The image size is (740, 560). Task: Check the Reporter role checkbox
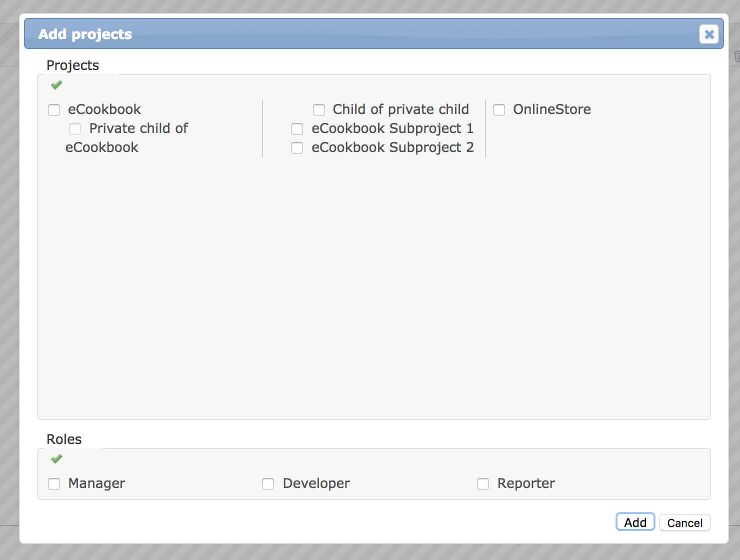point(483,483)
